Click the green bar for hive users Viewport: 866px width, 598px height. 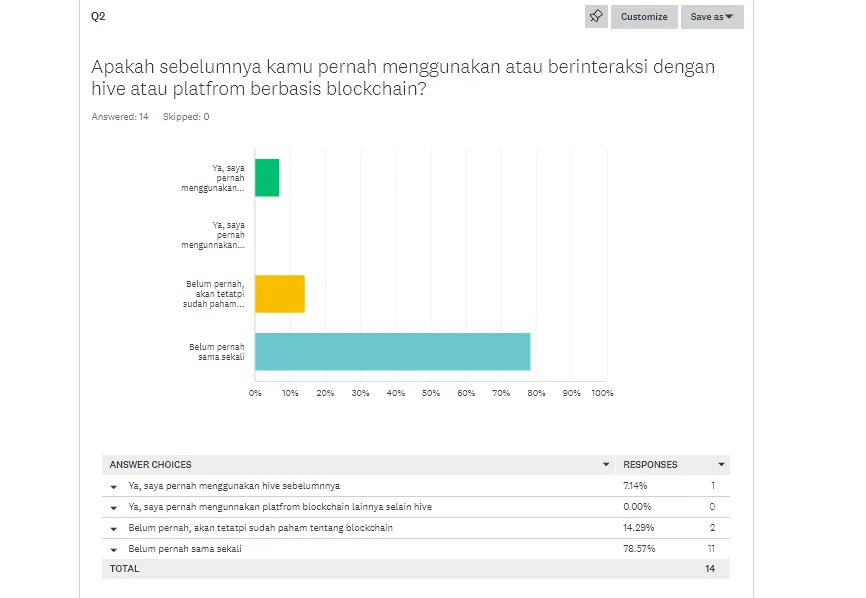[267, 178]
